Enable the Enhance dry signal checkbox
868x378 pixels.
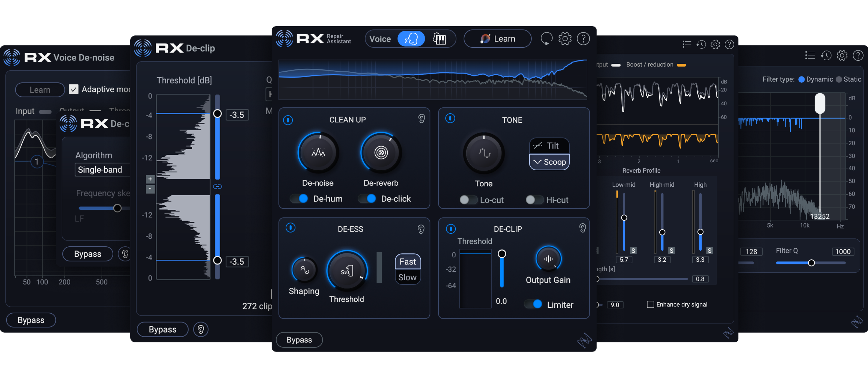(x=650, y=305)
